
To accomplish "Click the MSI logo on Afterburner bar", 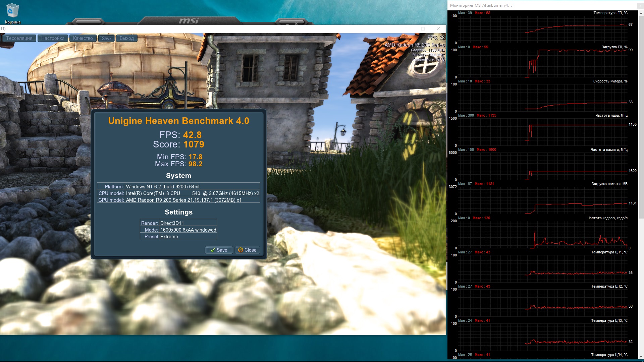I will click(189, 21).
